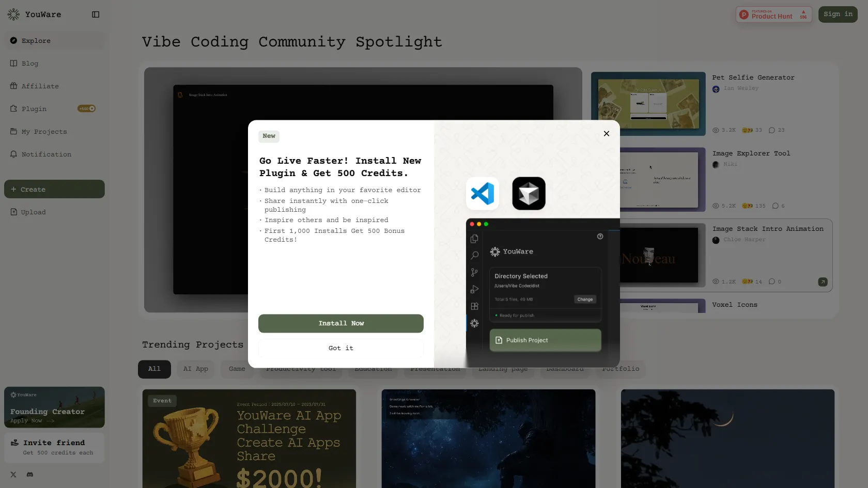Screen dimensions: 868x488
Task: Open the crescent moon project thumbnail
Action: pos(727,438)
